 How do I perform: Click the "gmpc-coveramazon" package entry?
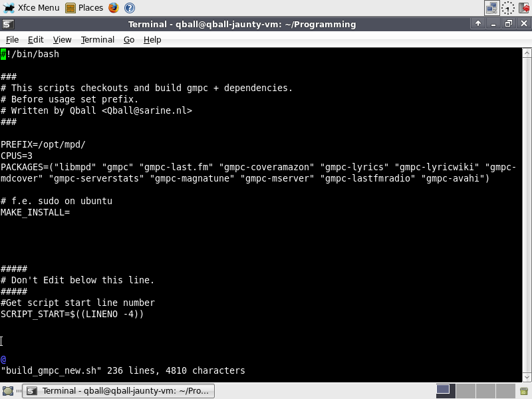coord(267,168)
